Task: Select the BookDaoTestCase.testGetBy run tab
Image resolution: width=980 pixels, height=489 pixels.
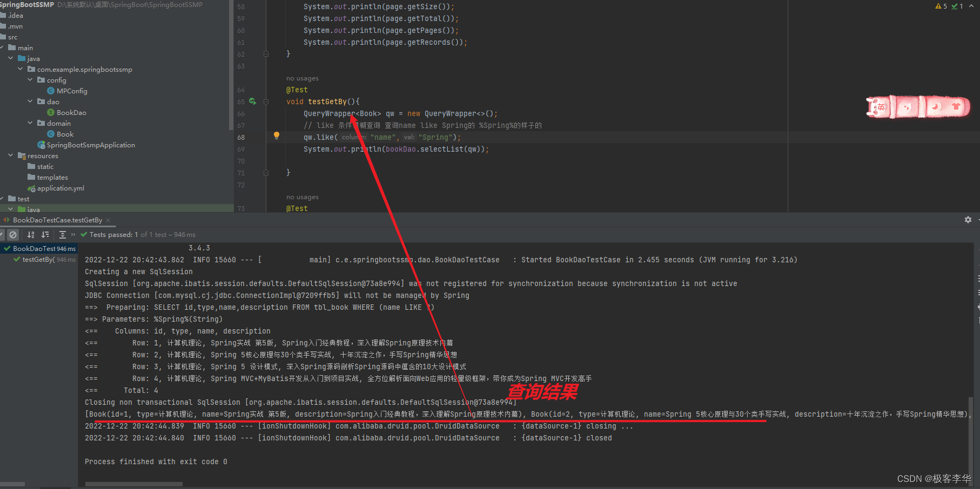Action: [x=57, y=220]
